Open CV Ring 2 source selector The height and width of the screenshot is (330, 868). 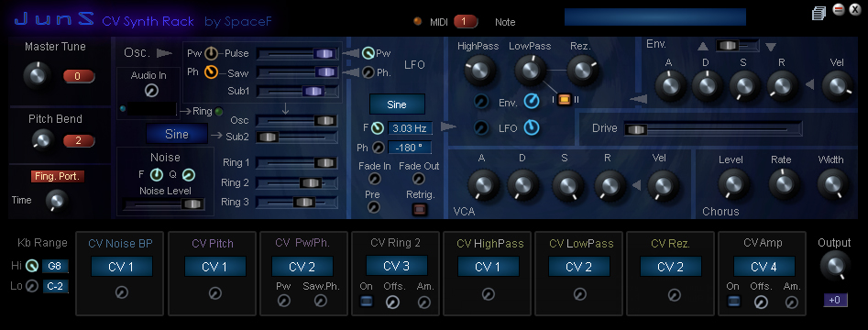396,266
